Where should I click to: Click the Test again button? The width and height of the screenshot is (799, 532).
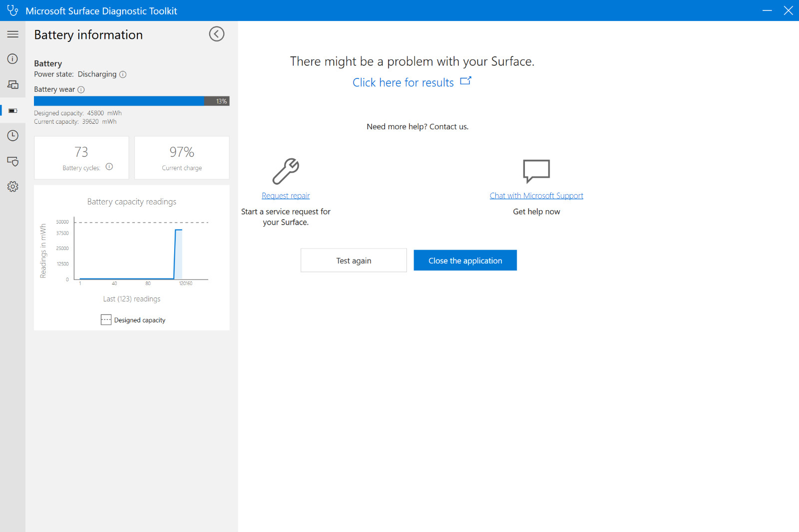354,261
